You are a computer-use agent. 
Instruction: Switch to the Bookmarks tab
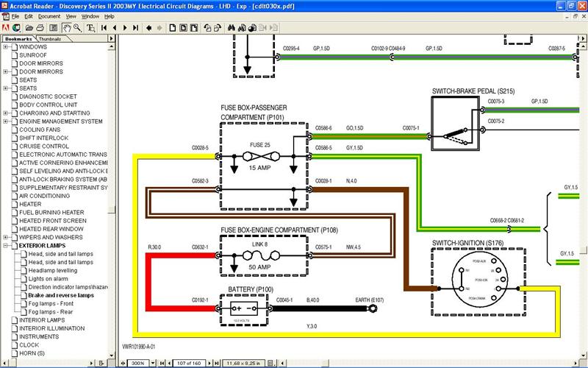coord(18,39)
